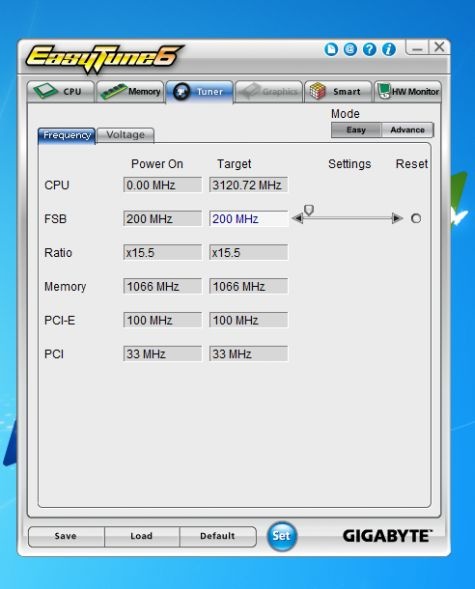The height and width of the screenshot is (589, 475).
Task: Click the PCI target 33 MHz value
Action: point(249,354)
